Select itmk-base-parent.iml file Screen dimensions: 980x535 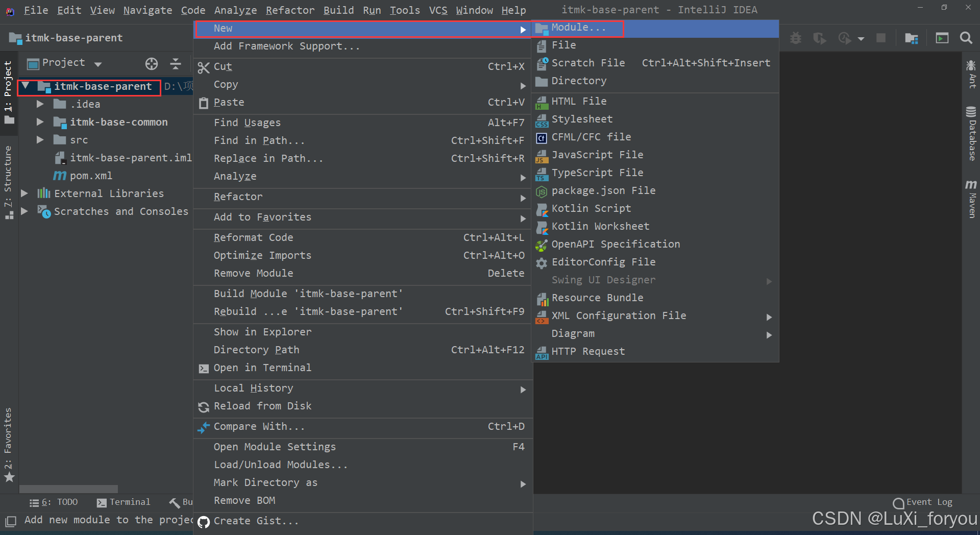(124, 158)
